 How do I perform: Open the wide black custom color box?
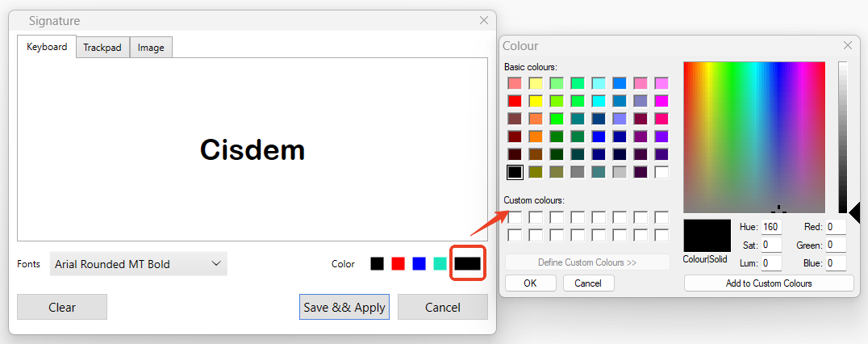coord(468,264)
